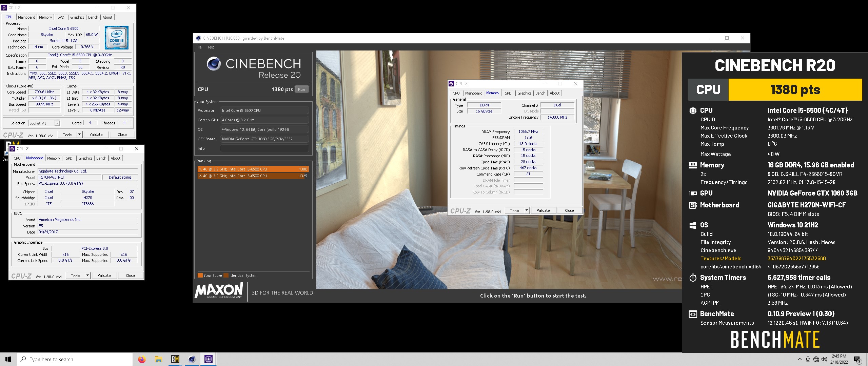
Task: Open the Cinebench File menu
Action: click(x=199, y=47)
